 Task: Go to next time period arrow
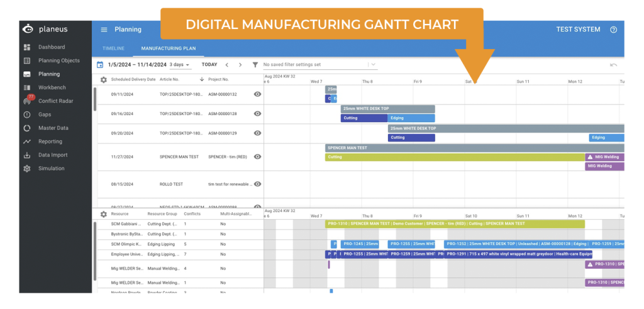click(240, 65)
